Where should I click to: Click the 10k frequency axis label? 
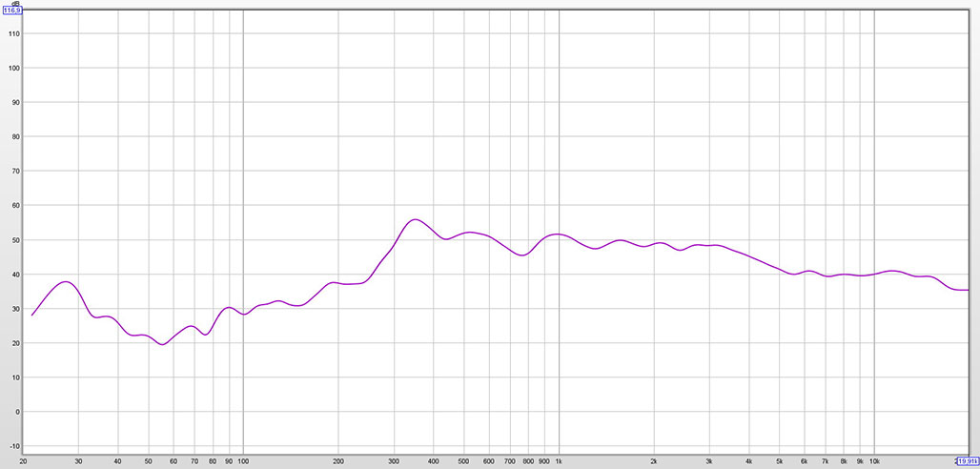[x=874, y=460]
